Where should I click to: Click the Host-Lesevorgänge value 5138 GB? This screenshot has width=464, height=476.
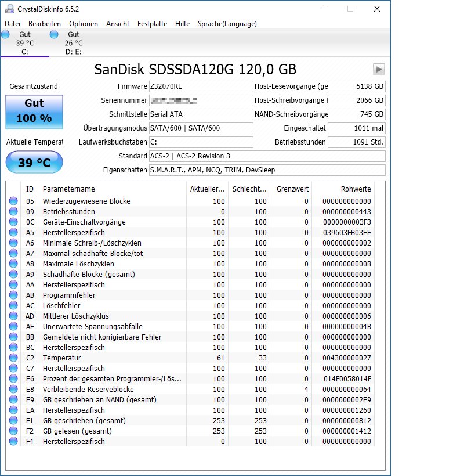tap(357, 86)
